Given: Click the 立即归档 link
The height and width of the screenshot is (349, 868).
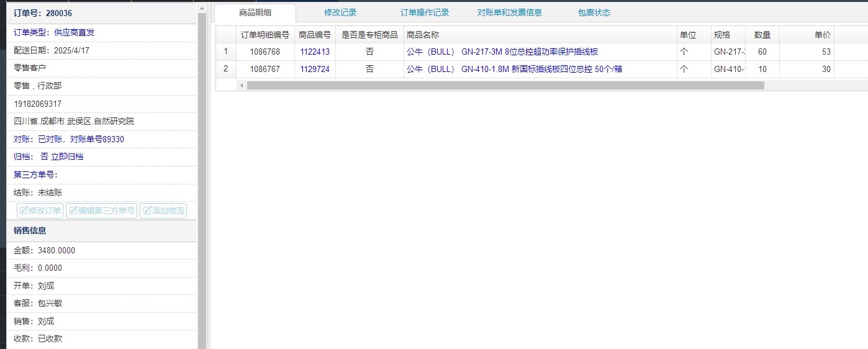Looking at the screenshot, I should point(67,156).
